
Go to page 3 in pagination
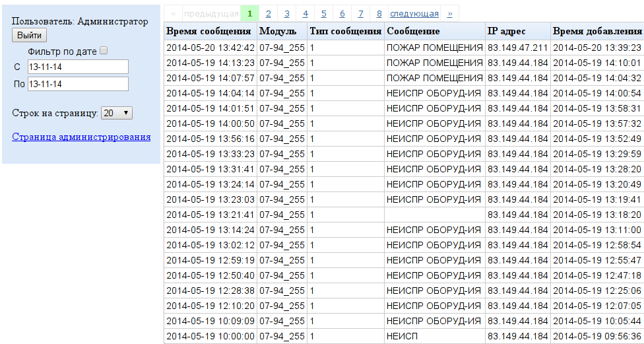286,13
